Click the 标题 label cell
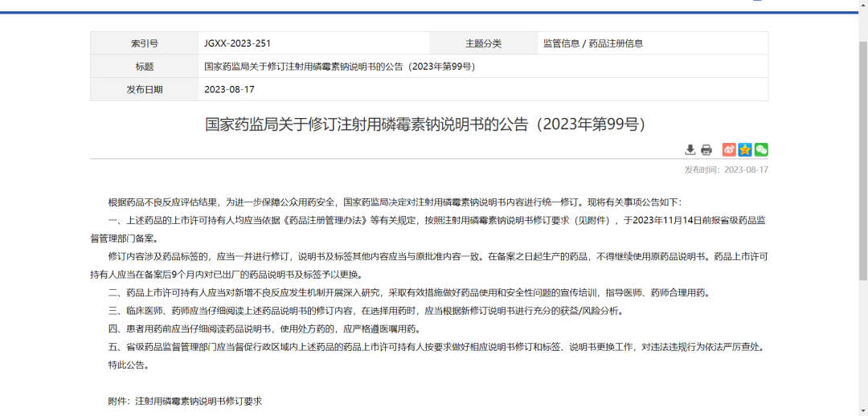 point(145,67)
